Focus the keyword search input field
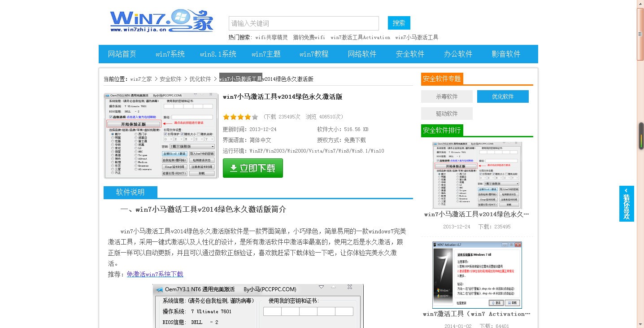The image size is (644, 328). 304,23
